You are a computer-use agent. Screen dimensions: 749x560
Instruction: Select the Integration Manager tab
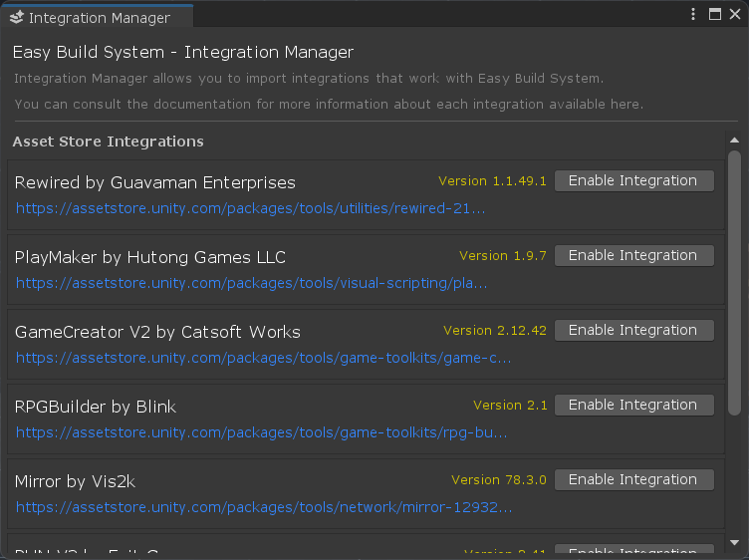coord(100,18)
